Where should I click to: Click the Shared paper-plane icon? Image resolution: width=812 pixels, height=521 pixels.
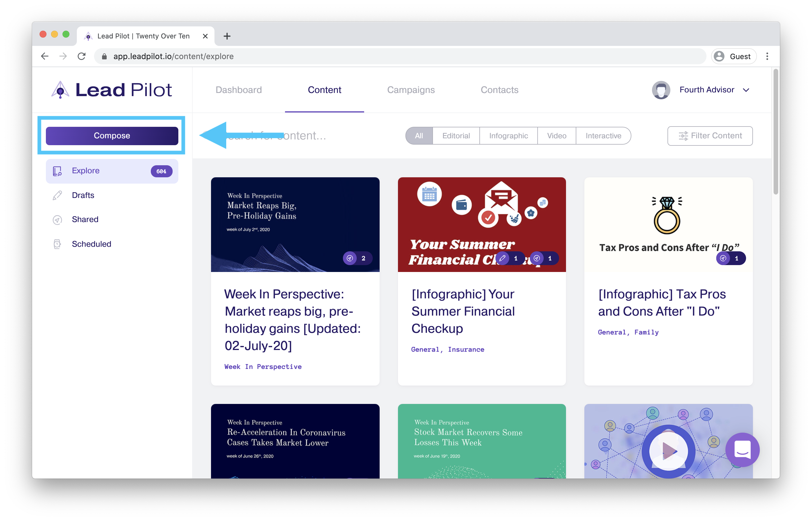[57, 219]
